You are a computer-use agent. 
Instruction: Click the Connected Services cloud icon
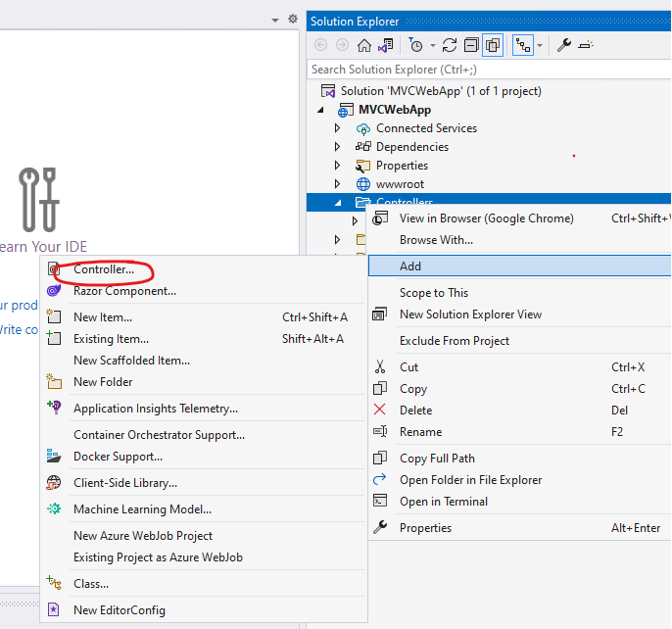(x=363, y=128)
